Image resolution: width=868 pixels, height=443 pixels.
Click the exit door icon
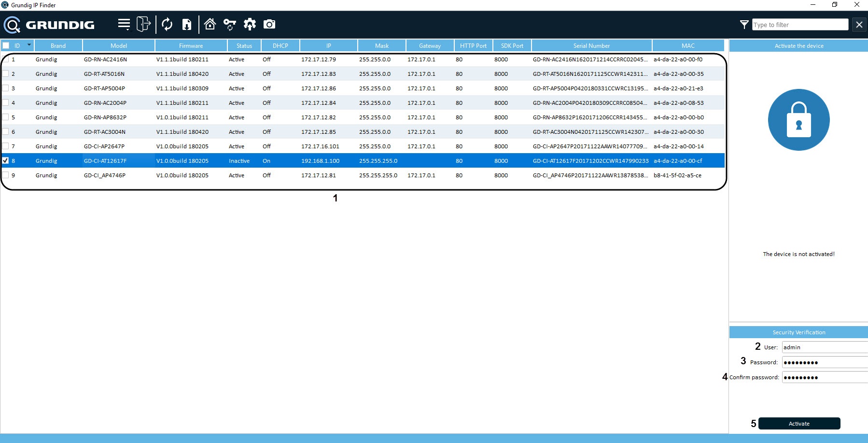(143, 24)
